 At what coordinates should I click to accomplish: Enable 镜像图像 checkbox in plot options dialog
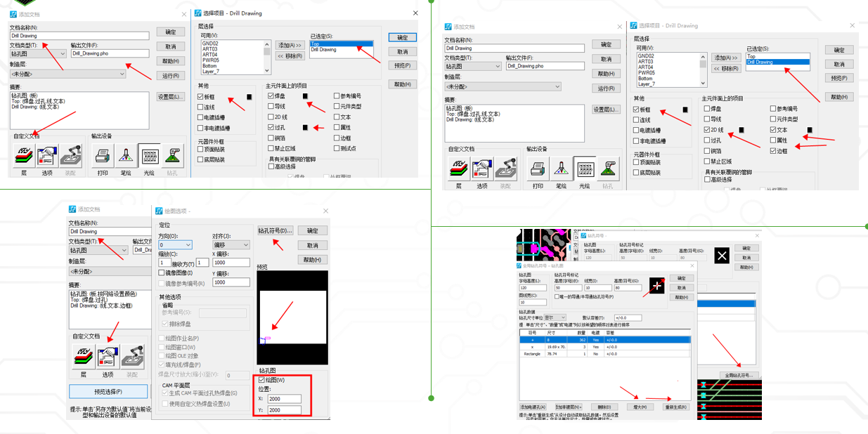(162, 272)
